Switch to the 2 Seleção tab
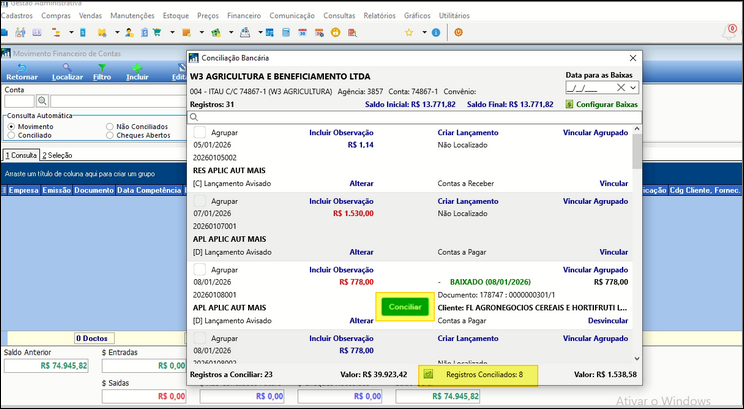This screenshot has width=744, height=409. click(x=58, y=155)
